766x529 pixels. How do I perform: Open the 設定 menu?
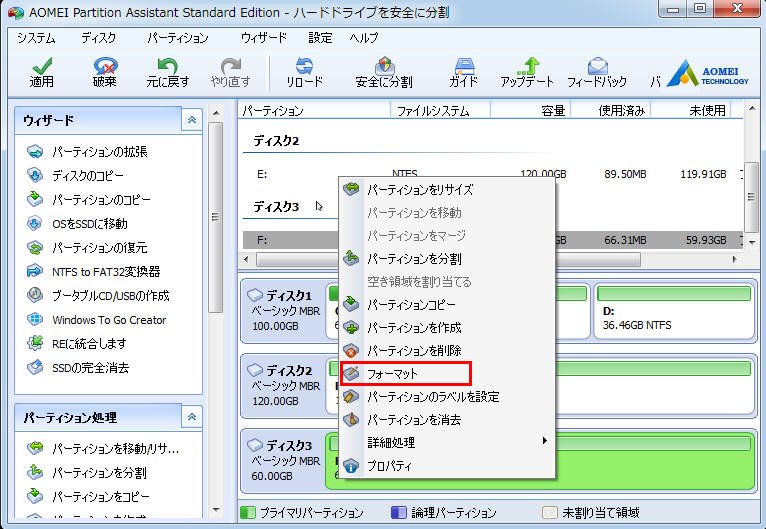pos(320,38)
